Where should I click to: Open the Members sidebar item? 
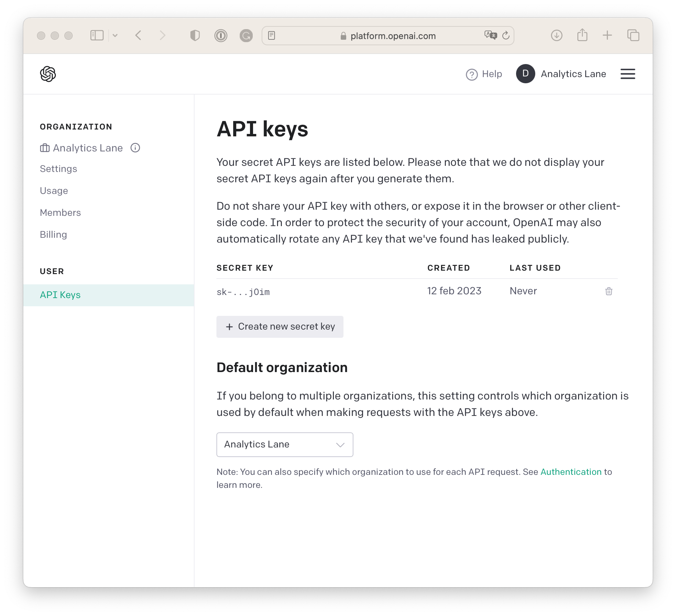(61, 213)
